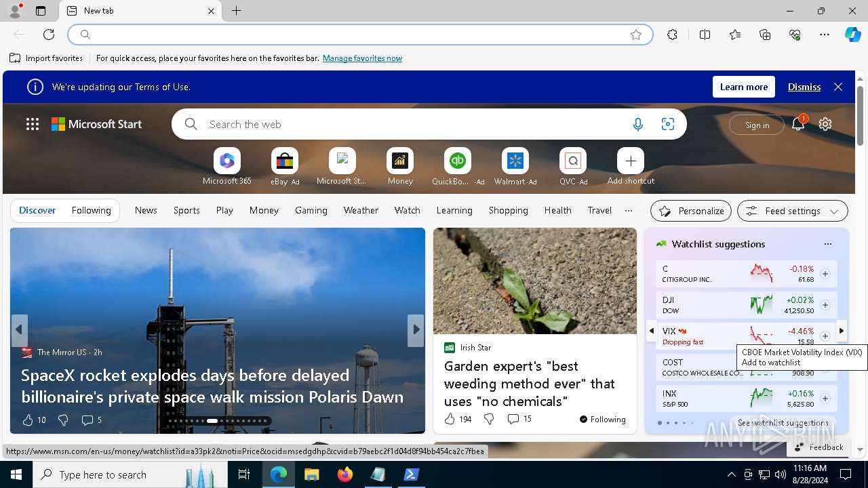Open File Explorer from the taskbar
The width and height of the screenshot is (868, 488).
pyautogui.click(x=312, y=474)
